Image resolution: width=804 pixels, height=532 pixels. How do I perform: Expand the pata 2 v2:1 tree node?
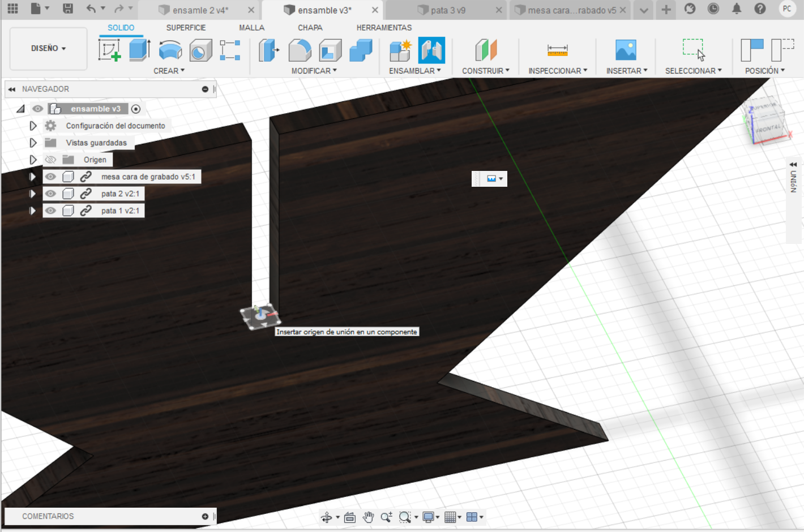[33, 194]
